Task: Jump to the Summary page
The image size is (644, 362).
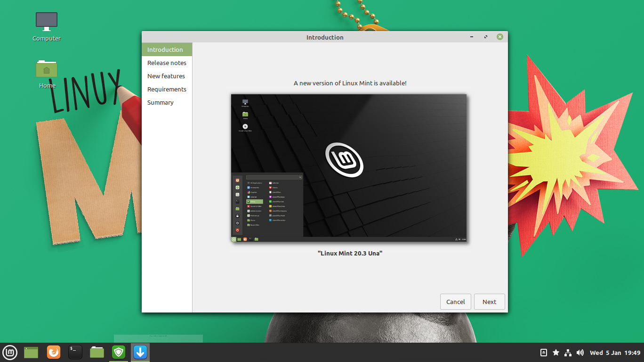Action: (167, 102)
